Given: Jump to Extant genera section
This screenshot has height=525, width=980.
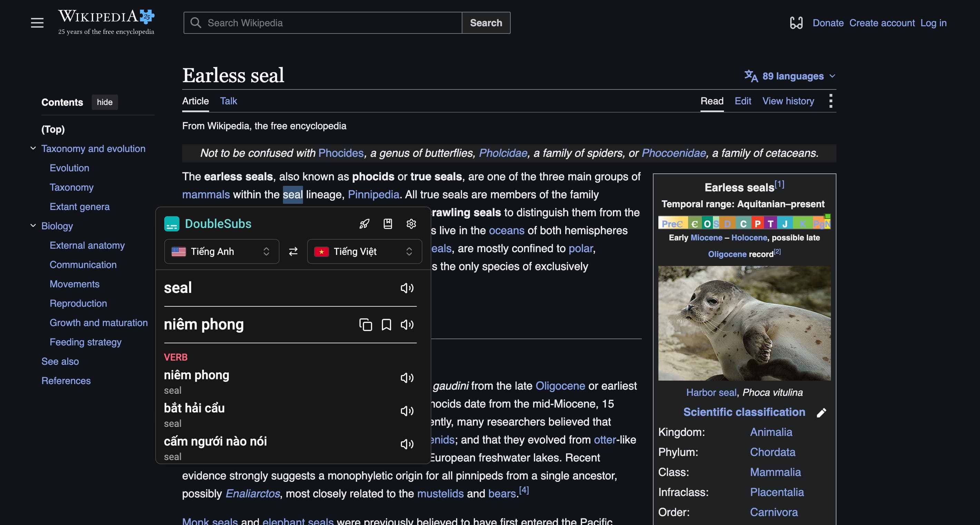Looking at the screenshot, I should 79,207.
